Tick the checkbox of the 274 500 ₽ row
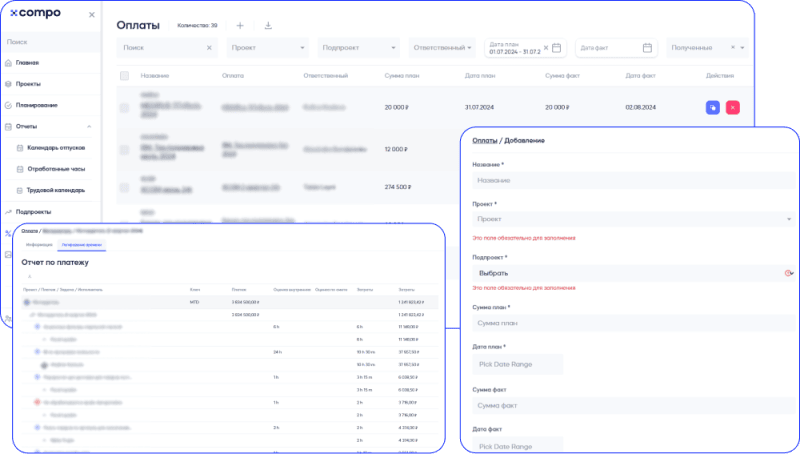This screenshot has height=454, width=800. click(x=124, y=187)
